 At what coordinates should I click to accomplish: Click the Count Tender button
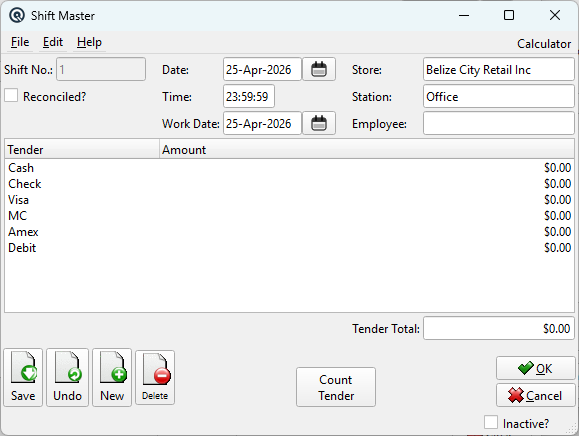pos(336,387)
